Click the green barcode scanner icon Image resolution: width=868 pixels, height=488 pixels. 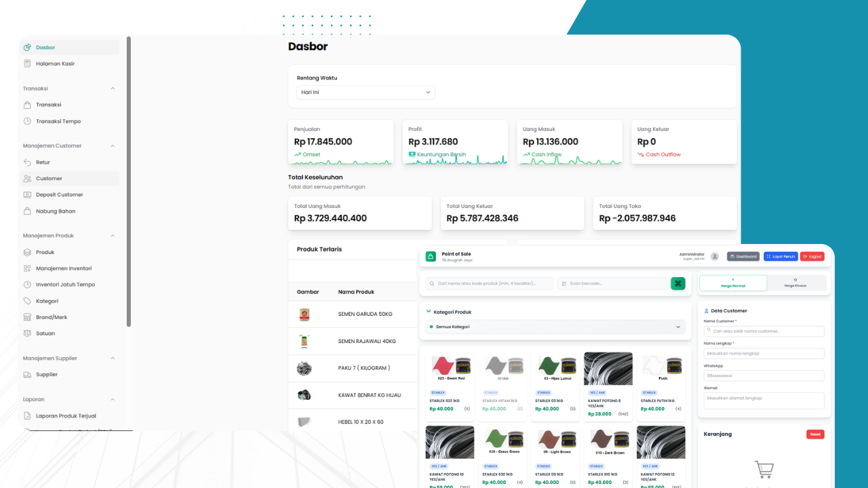(x=677, y=283)
